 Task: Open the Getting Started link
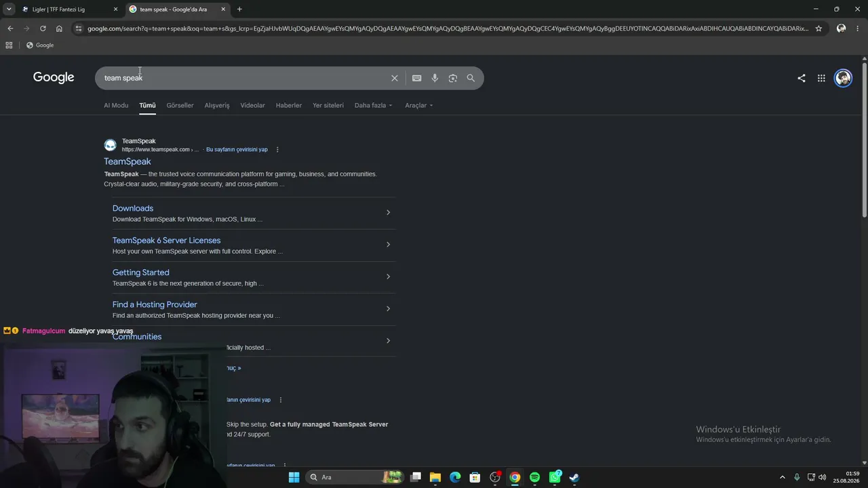tap(141, 272)
